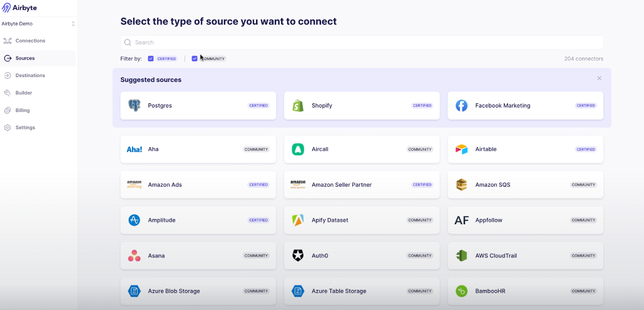Screen dimensions: 644x310
Task: Select the Postgres elephant icon
Action: (135, 106)
